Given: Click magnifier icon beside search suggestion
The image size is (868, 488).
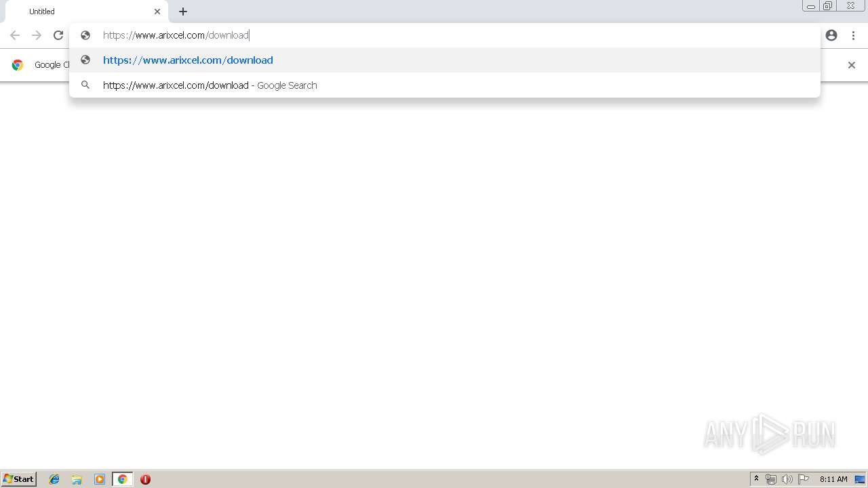Looking at the screenshot, I should pos(85,85).
